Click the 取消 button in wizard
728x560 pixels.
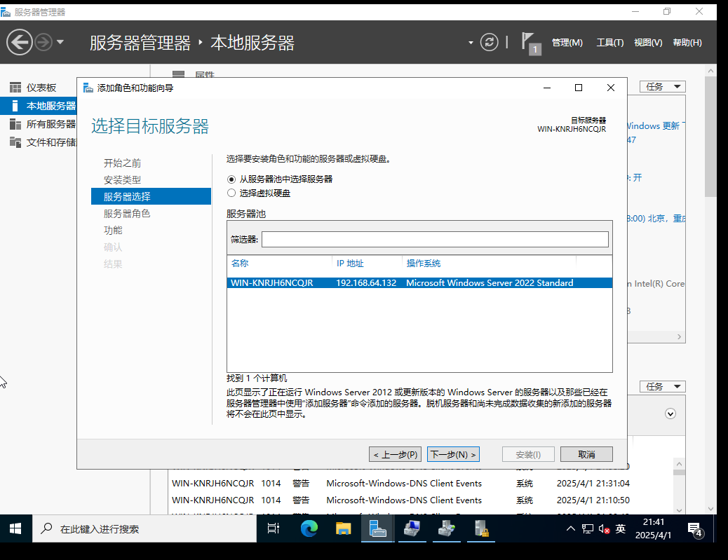click(586, 454)
